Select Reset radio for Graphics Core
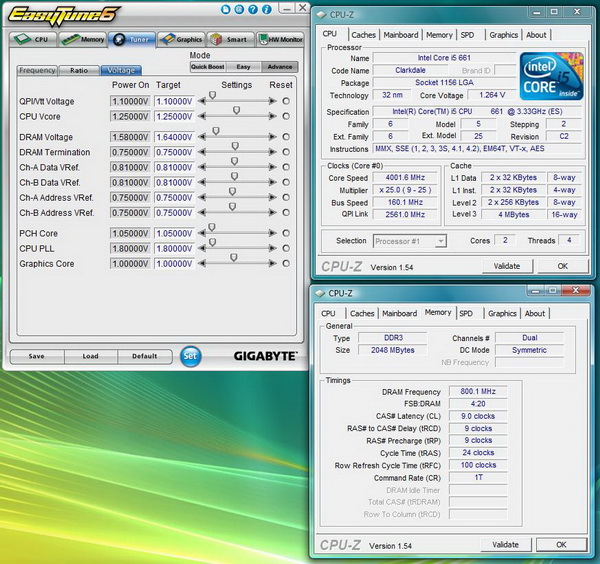Screen dimensions: 600x564 (x=286, y=263)
